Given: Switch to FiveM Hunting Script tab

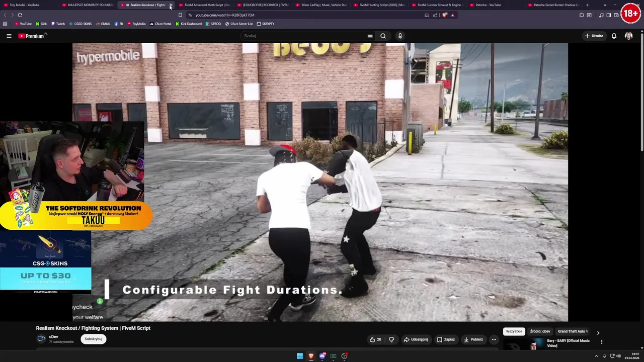Looking at the screenshot, I should click(x=379, y=5).
